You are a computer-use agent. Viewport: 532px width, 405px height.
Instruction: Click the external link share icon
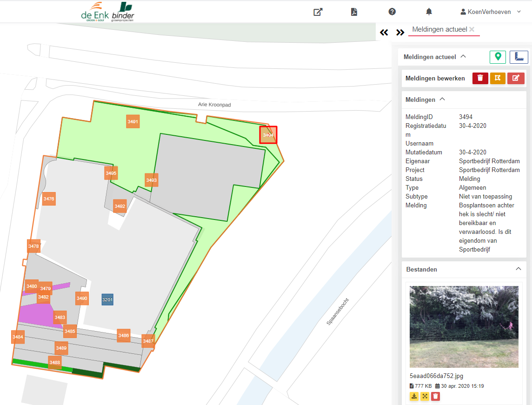(318, 12)
